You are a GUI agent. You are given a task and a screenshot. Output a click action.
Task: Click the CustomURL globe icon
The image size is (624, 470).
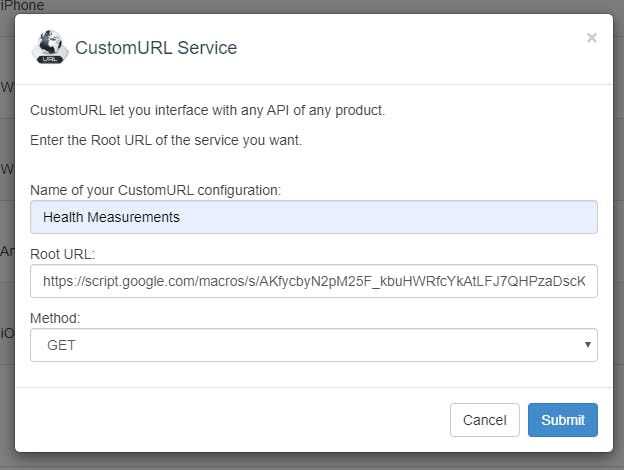pos(50,47)
